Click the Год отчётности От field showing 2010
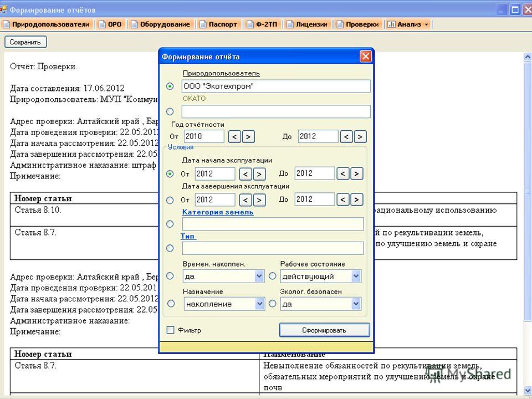 (204, 136)
